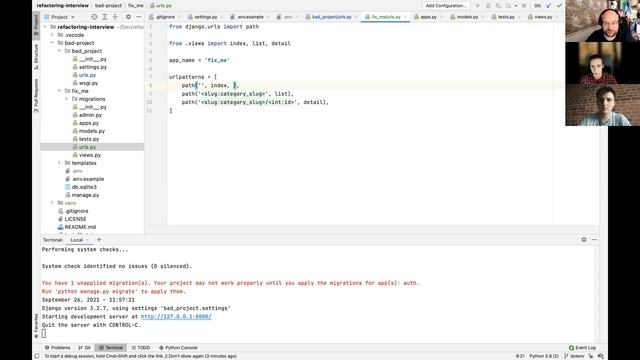Click the Terminal tool window tab
Screen dimensions: 640x360
(x=111, y=348)
